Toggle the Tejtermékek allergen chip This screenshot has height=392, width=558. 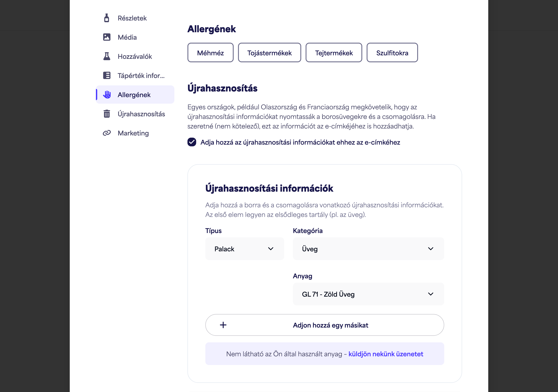point(334,53)
